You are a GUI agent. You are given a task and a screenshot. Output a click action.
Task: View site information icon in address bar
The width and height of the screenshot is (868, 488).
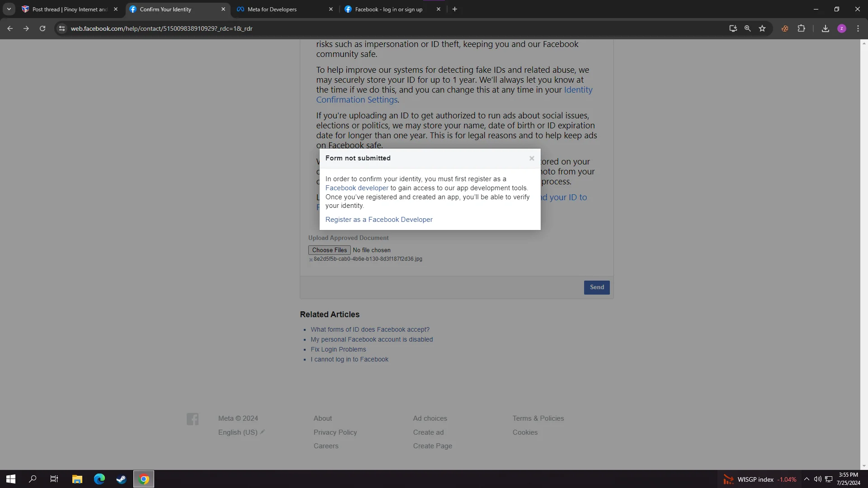(x=62, y=28)
